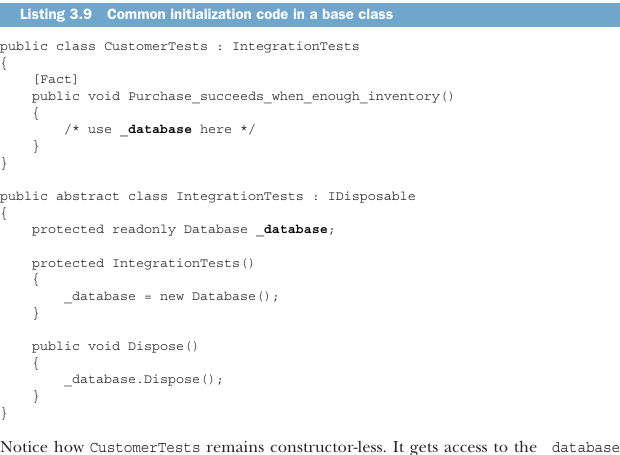The height and width of the screenshot is (455, 620).
Task: Click CustomerTests in the bottom paragraph
Action: [145, 447]
